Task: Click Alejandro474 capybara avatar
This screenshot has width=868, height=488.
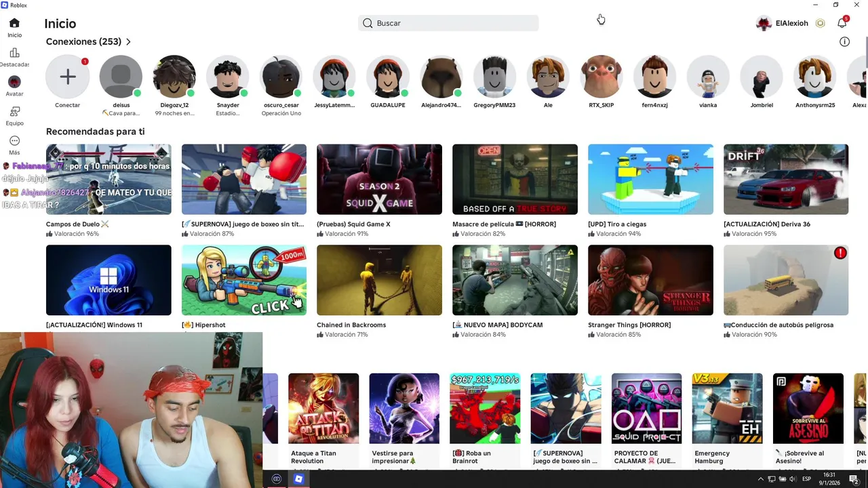Action: coord(441,77)
